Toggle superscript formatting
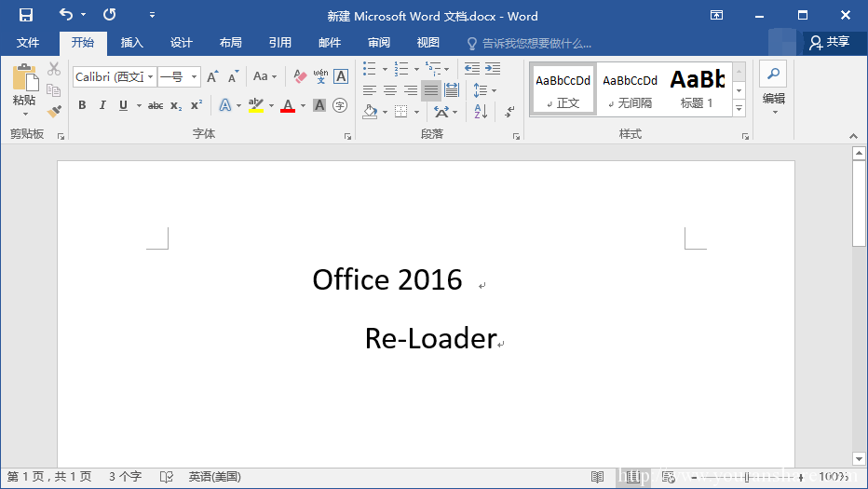The height and width of the screenshot is (489, 868). coord(197,105)
